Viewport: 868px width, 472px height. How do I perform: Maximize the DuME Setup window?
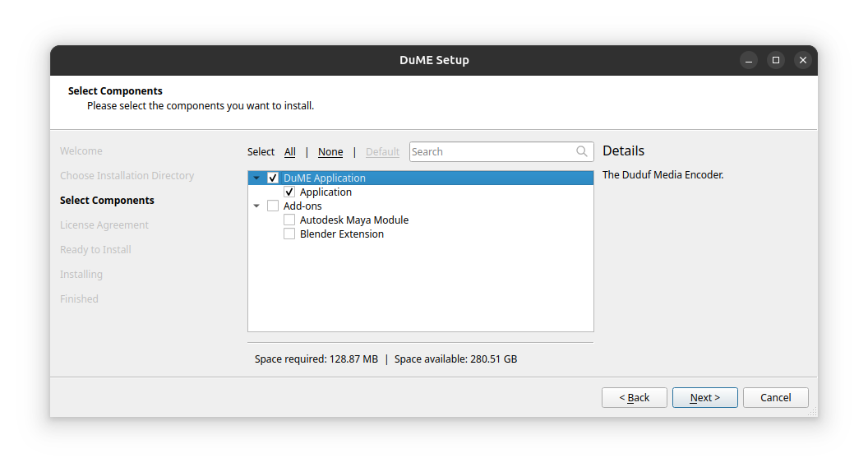775,60
